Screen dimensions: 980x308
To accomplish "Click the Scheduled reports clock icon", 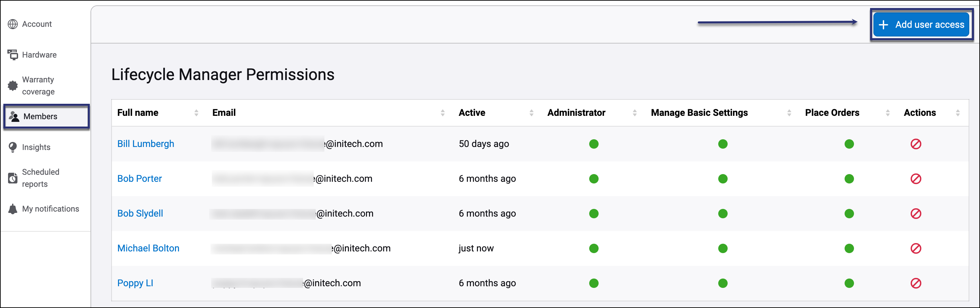I will (x=12, y=178).
